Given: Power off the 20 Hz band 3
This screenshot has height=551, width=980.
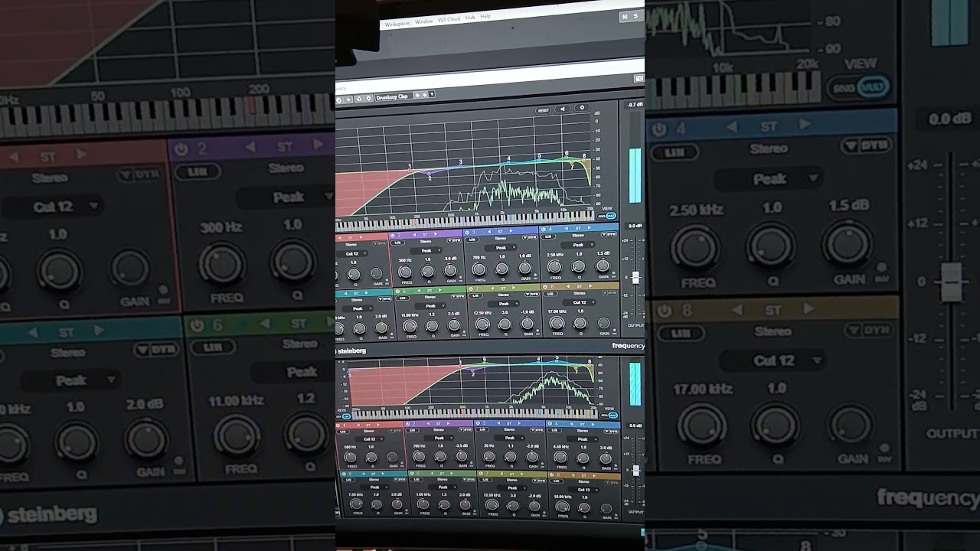Looking at the screenshot, I should pyautogui.click(x=477, y=423).
